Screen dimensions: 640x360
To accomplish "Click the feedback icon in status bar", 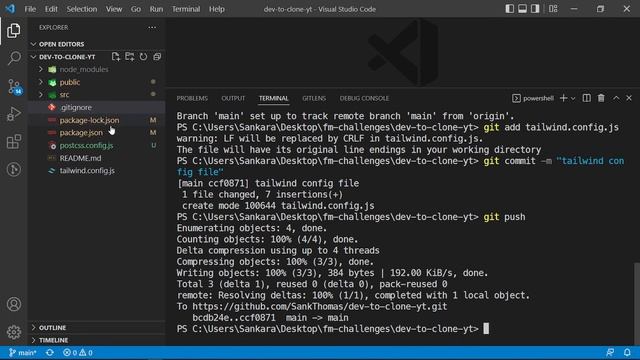I will click(610, 353).
